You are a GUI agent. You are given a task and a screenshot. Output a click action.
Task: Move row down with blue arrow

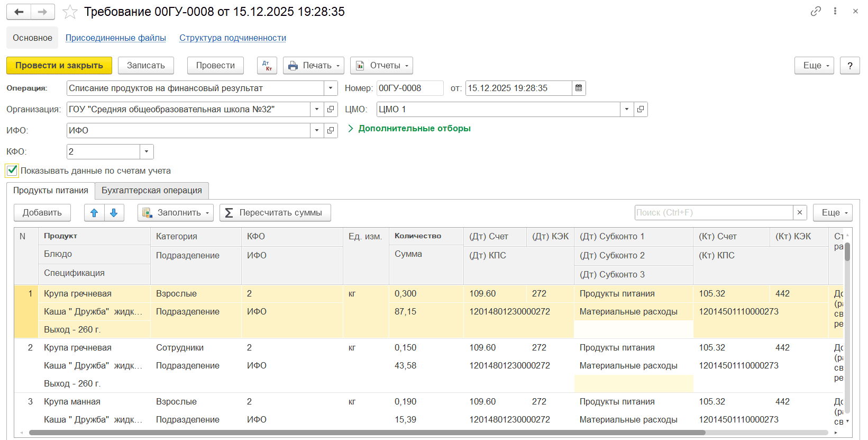[x=114, y=213]
